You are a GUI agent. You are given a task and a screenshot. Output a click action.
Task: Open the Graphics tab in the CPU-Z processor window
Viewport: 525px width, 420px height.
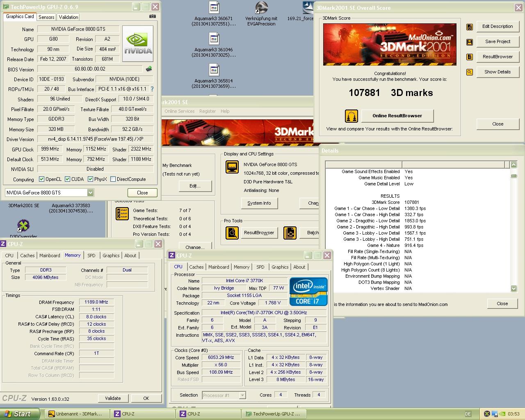[280, 267]
